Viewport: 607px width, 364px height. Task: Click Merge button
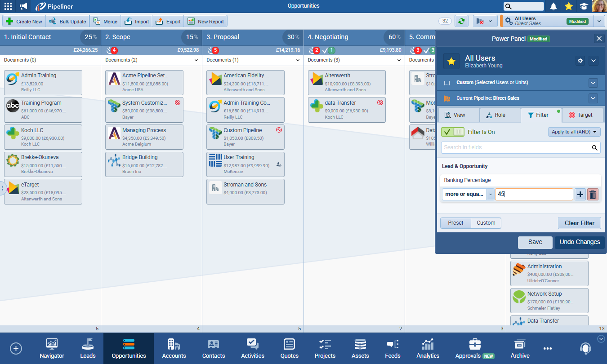(105, 21)
